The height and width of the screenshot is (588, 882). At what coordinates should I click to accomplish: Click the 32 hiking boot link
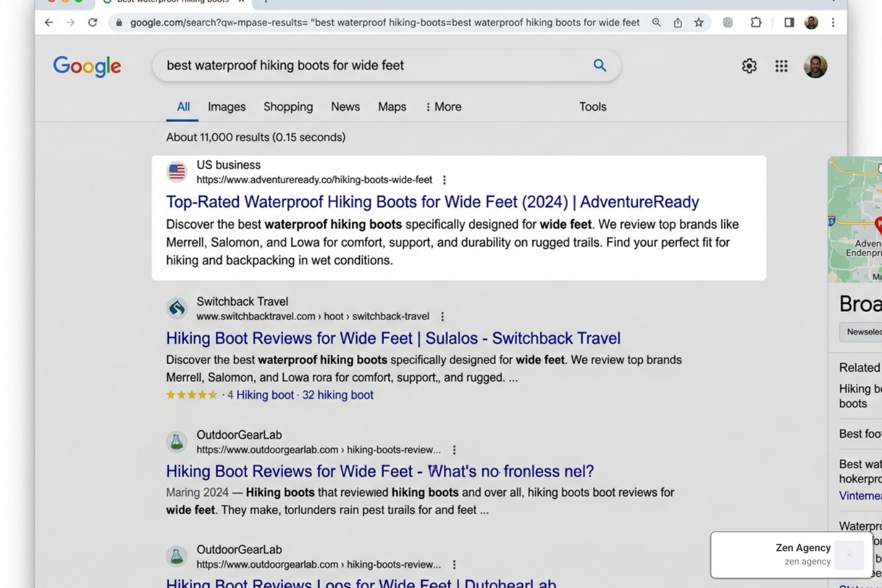tap(338, 395)
